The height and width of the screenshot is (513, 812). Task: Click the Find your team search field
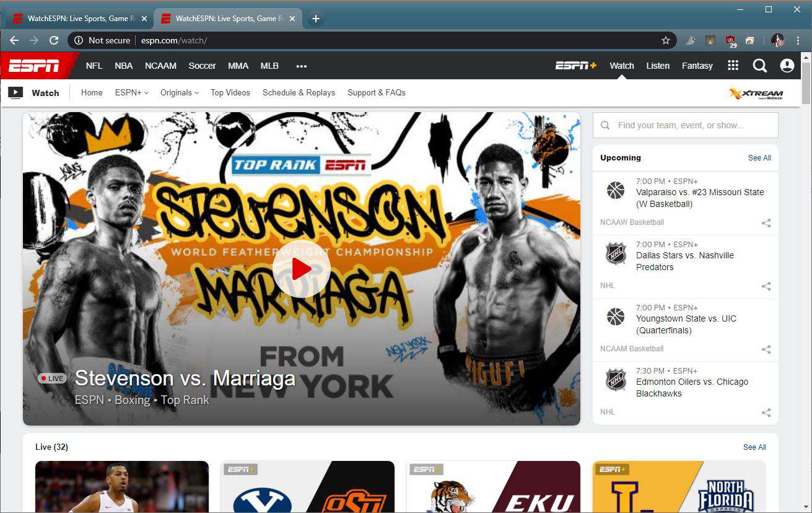[x=685, y=125]
